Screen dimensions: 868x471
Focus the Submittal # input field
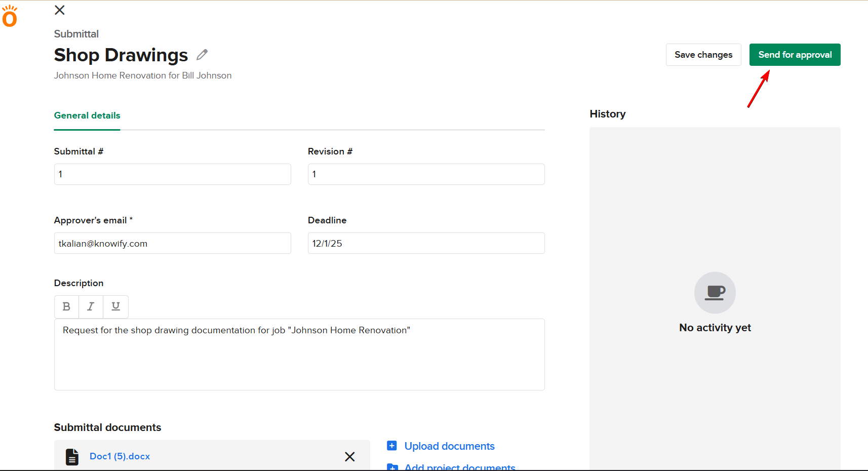coord(172,174)
